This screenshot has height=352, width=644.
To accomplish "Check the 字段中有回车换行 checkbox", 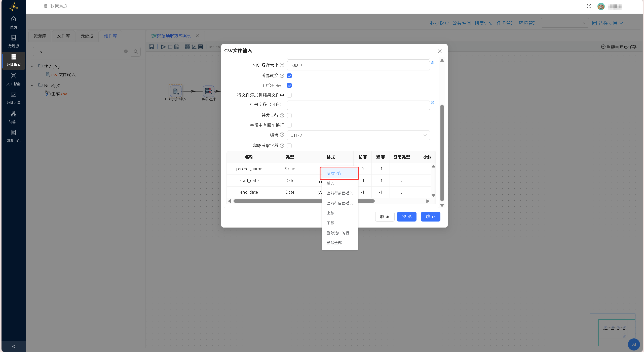I will click(289, 125).
